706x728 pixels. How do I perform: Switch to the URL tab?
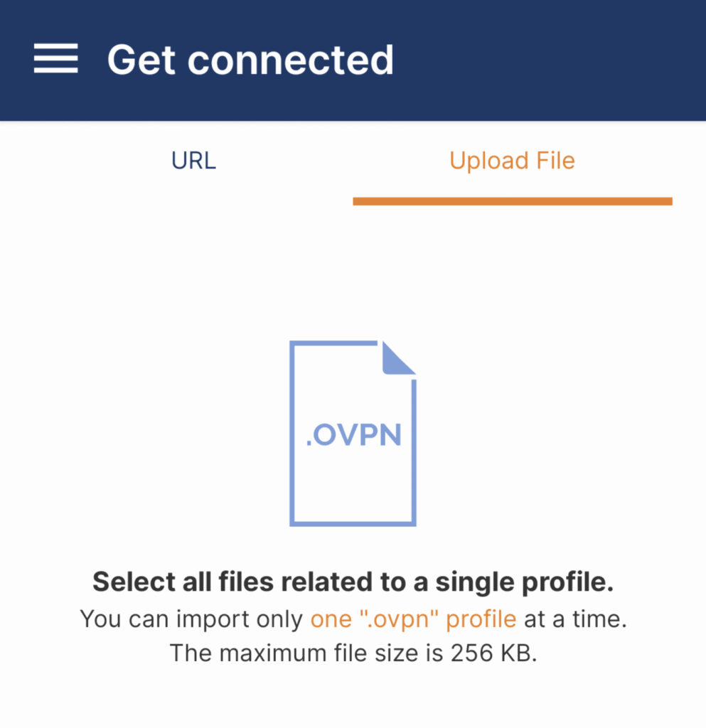click(193, 161)
